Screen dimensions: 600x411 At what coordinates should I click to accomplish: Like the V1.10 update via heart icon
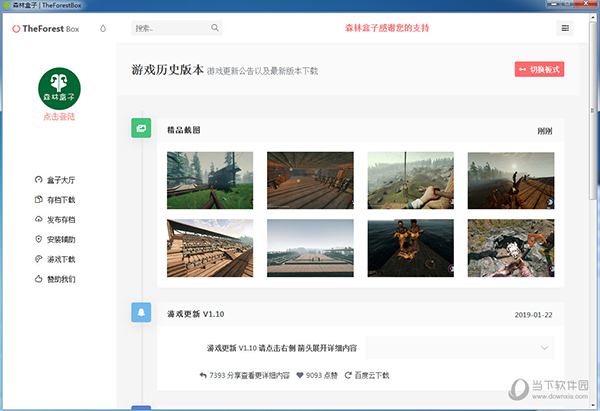299,375
